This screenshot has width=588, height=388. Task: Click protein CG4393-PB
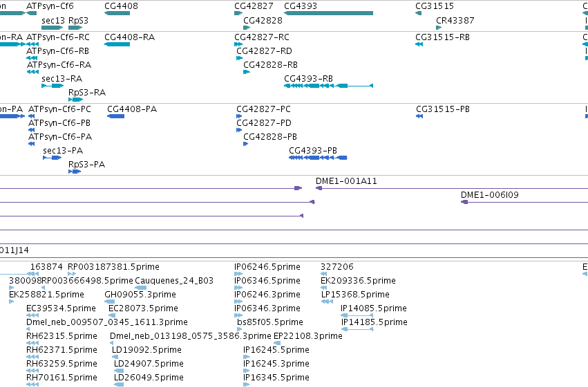point(313,151)
